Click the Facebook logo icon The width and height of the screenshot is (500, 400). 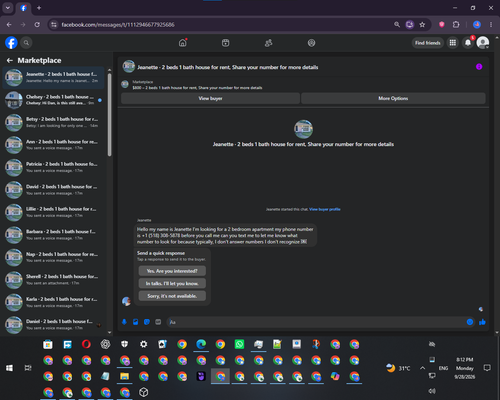[x=11, y=43]
